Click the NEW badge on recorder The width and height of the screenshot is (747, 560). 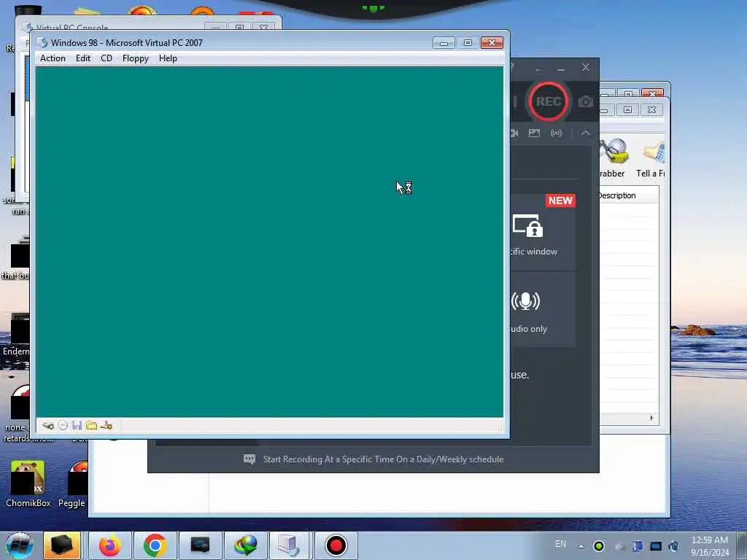560,201
